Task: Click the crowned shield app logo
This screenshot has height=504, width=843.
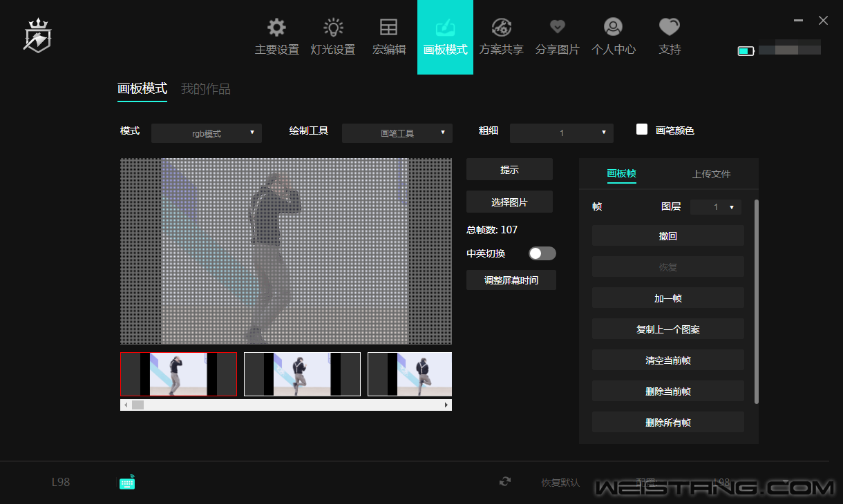Action: (37, 36)
